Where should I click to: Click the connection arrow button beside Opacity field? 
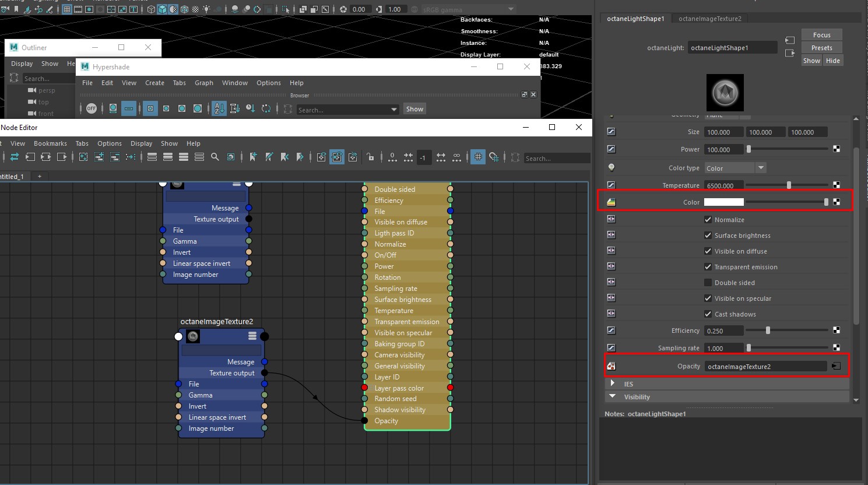coord(837,366)
